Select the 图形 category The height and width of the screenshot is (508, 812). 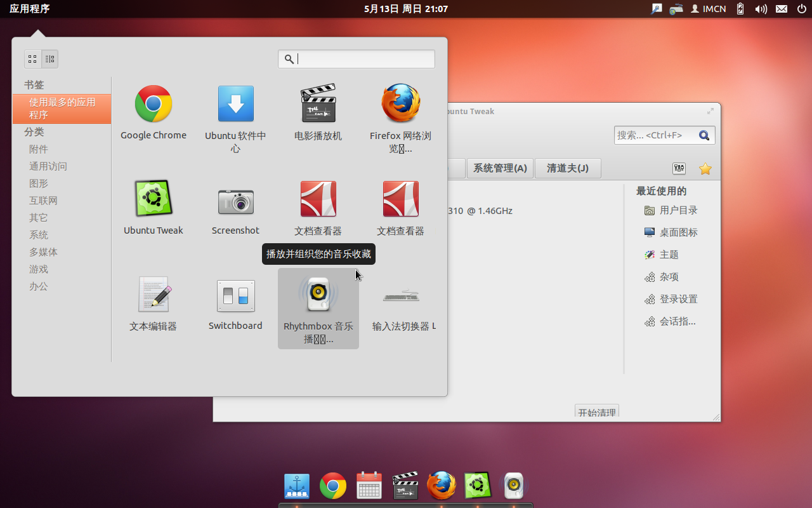[x=39, y=184]
